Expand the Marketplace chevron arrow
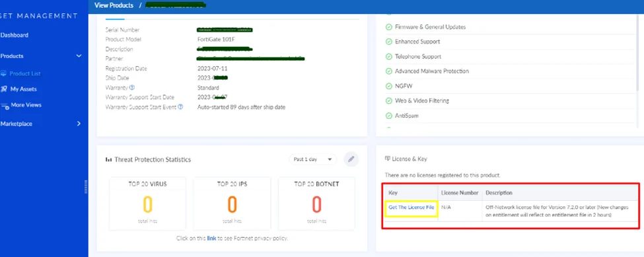The image size is (644, 257). click(79, 124)
